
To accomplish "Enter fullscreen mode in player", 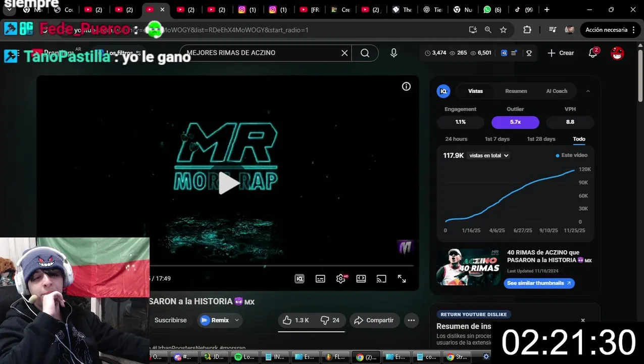I will pyautogui.click(x=402, y=279).
